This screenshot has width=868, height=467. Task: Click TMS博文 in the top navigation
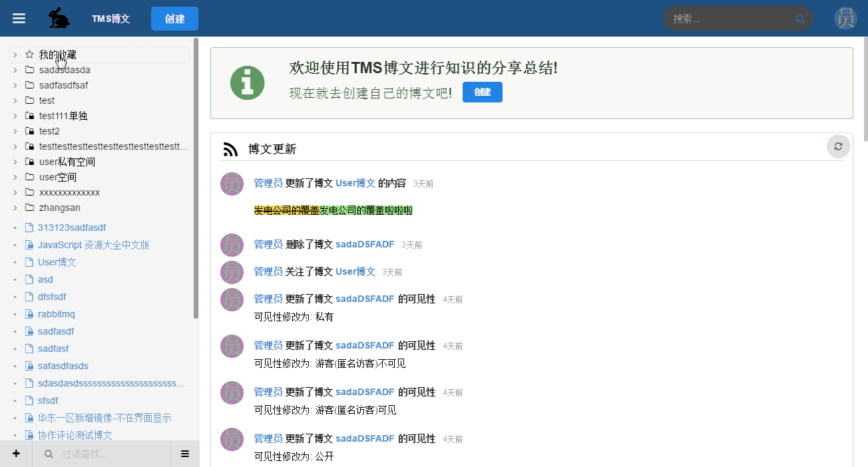tap(110, 19)
